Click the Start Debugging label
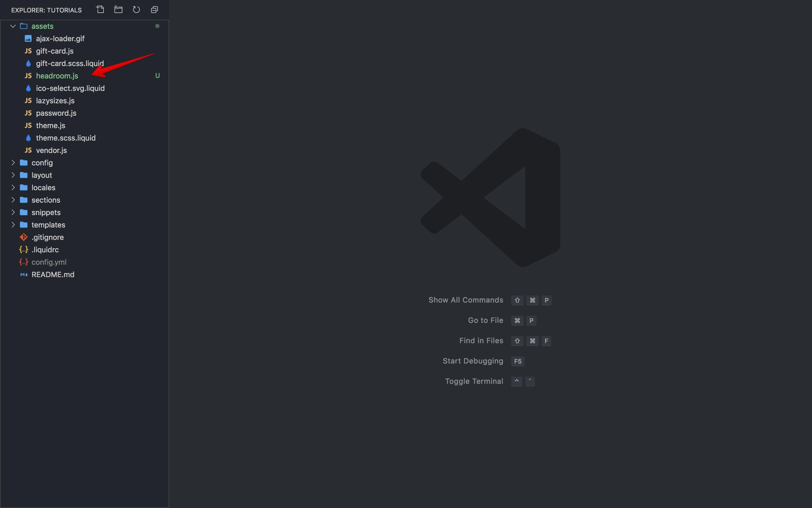 (473, 361)
